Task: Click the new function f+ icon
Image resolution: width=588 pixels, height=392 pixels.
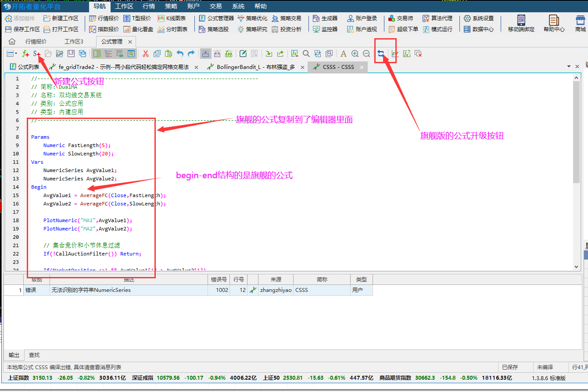Action: click(x=25, y=54)
